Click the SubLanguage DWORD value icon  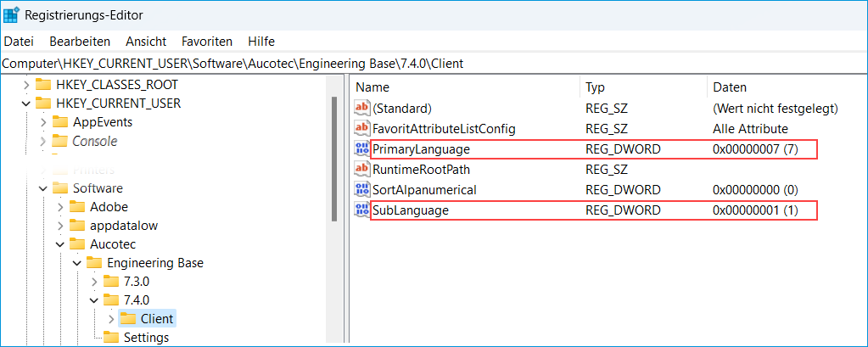pos(362,210)
